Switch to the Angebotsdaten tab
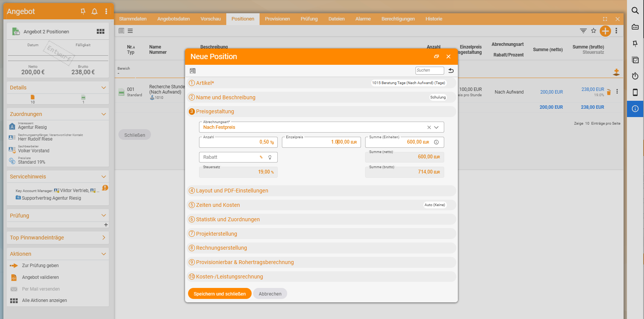 174,19
